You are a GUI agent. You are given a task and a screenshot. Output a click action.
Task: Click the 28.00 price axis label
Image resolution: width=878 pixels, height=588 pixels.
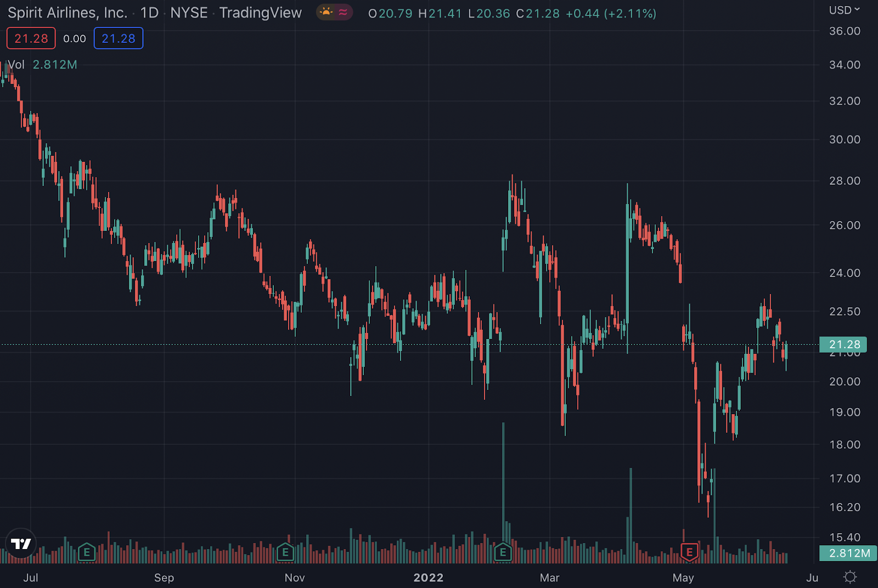pyautogui.click(x=845, y=180)
